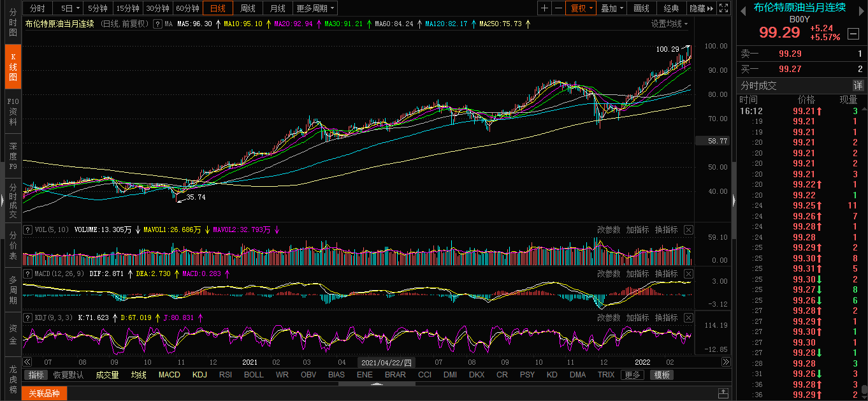Open 更多周期 dropdown

[x=315, y=8]
